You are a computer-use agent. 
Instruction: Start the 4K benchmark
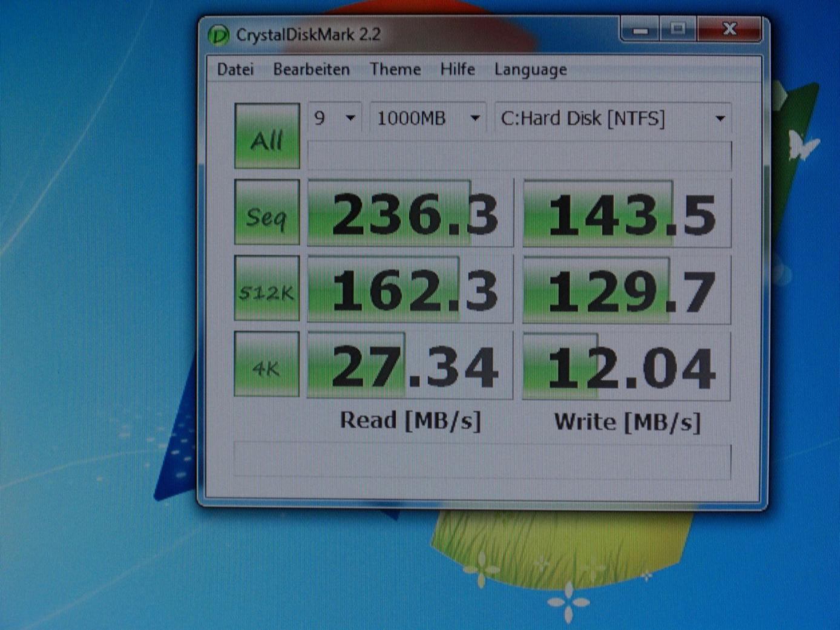pyautogui.click(x=267, y=364)
